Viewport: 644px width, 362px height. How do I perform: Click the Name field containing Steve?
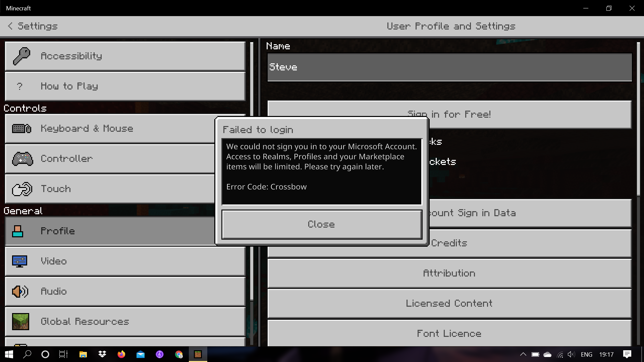click(449, 67)
